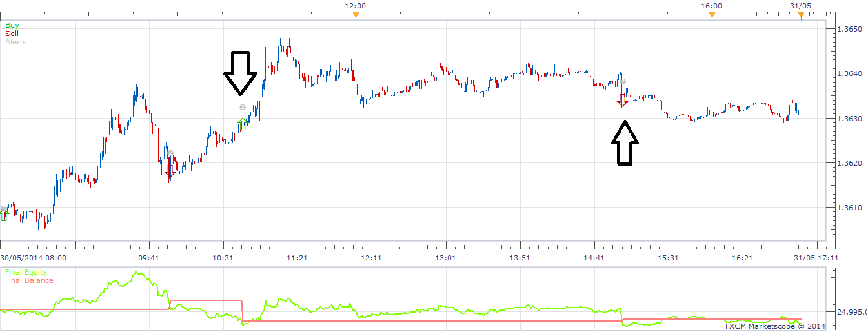Click the 16:21 time axis label

tap(743, 258)
